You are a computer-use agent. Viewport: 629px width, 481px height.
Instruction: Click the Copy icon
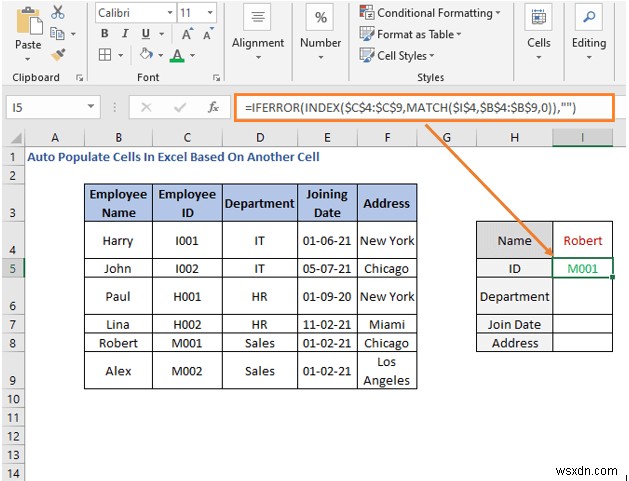pyautogui.click(x=57, y=34)
